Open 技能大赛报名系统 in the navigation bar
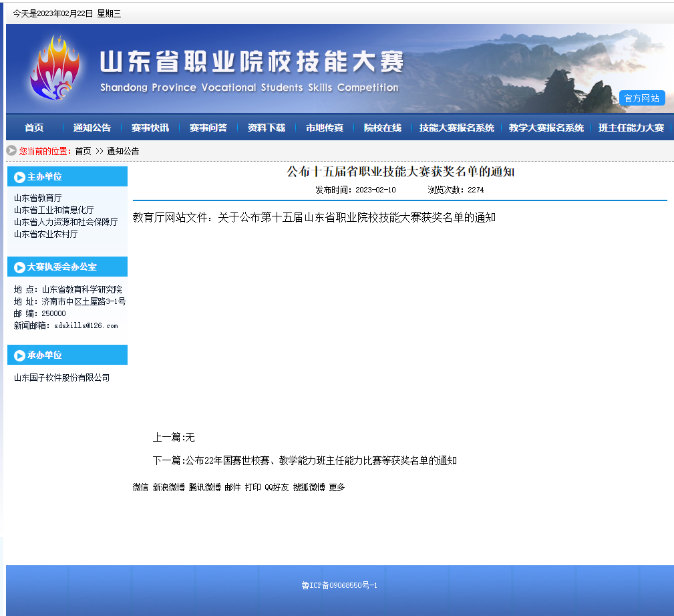Screen dimensions: 674x616 coord(457,128)
